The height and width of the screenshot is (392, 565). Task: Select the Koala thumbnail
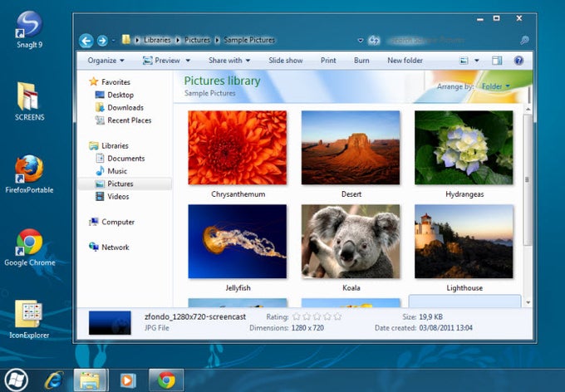pyautogui.click(x=351, y=242)
